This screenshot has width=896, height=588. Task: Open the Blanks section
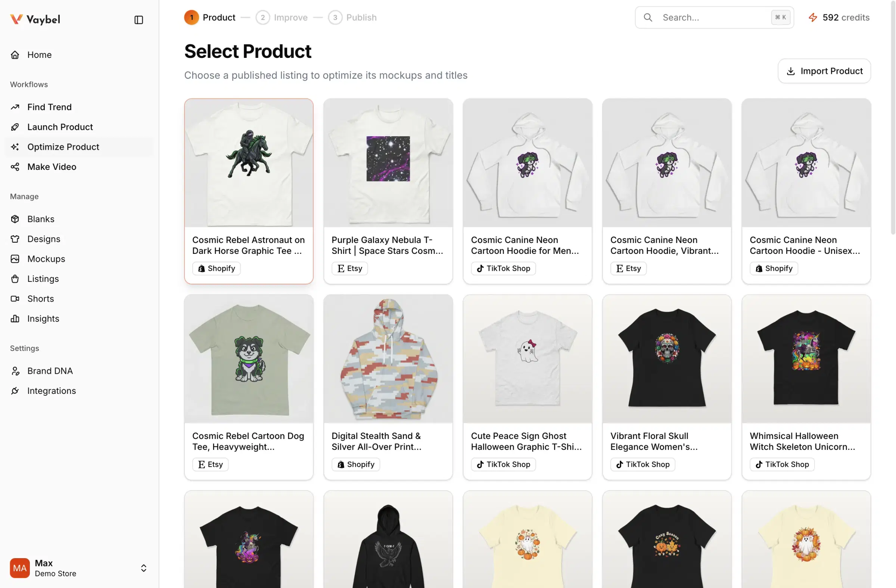point(41,219)
